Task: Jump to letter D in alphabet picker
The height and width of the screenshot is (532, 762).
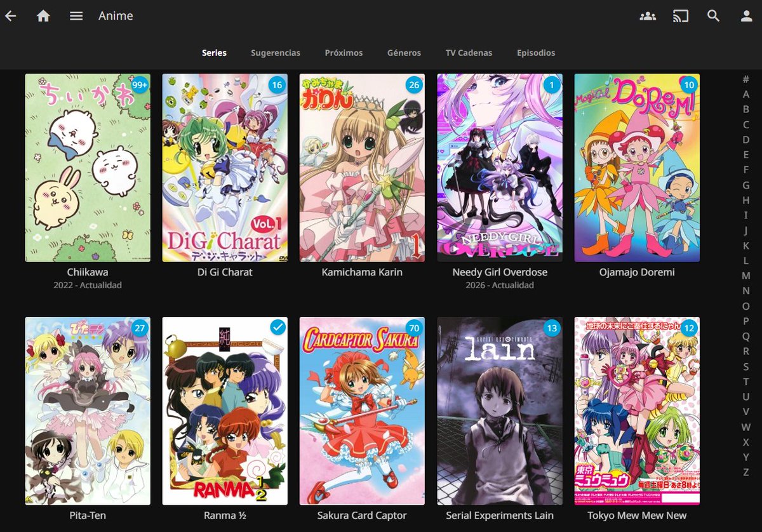Action: click(x=746, y=139)
